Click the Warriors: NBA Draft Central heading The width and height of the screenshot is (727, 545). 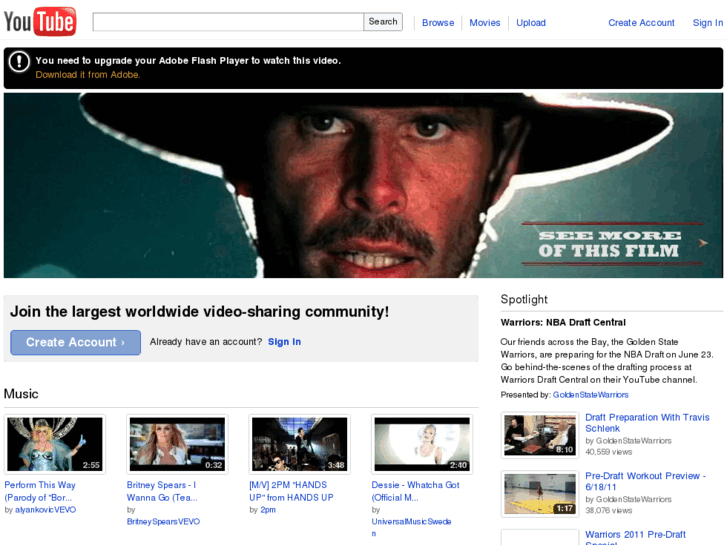click(563, 322)
